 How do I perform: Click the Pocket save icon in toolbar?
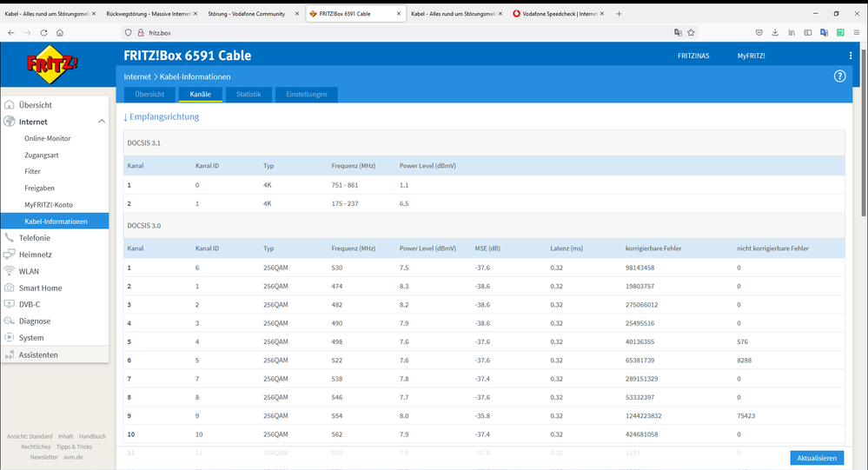pyautogui.click(x=759, y=33)
